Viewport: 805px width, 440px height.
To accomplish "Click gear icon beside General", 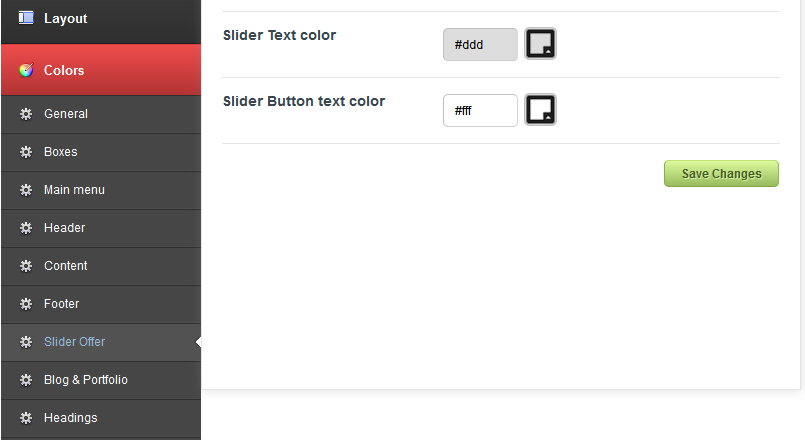I will click(x=26, y=114).
